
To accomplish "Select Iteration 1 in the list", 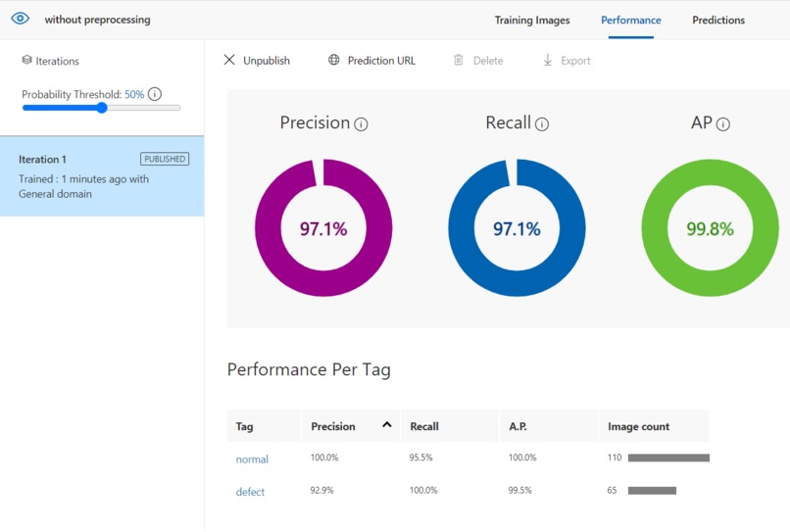I will 102,176.
